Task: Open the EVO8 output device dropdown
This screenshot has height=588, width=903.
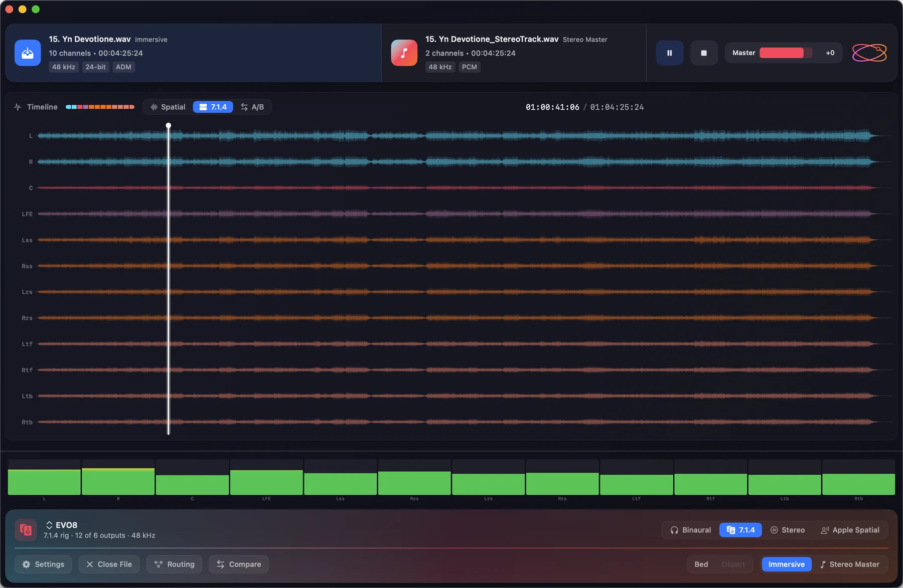Action: pyautogui.click(x=62, y=525)
